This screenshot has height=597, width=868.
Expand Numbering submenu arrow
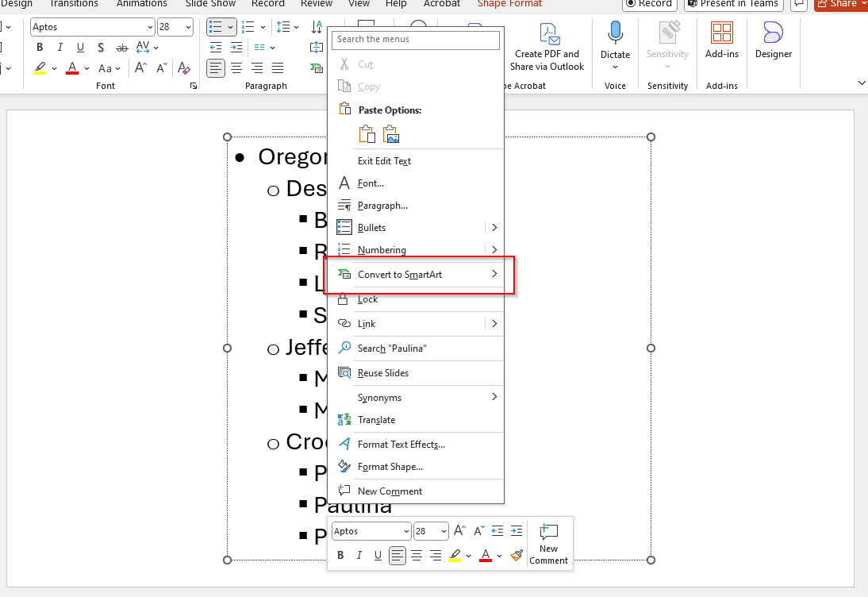point(494,250)
